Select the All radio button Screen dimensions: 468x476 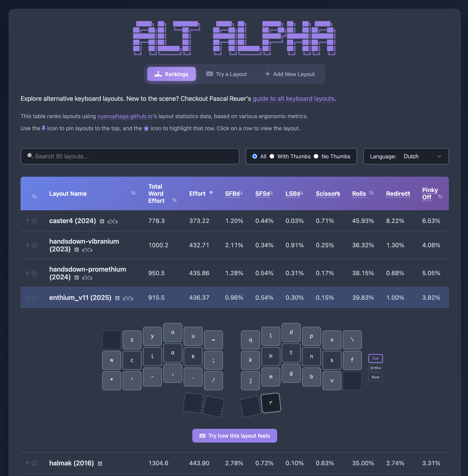coord(255,156)
